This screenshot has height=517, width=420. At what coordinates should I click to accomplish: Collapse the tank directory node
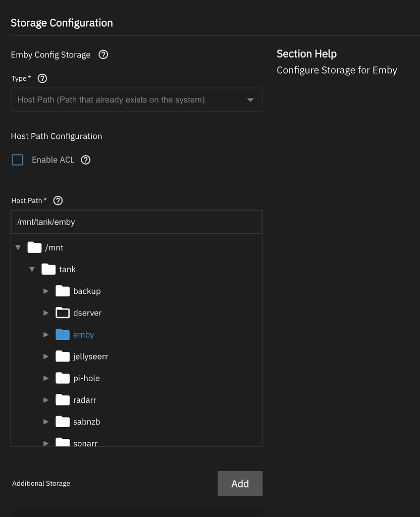(32, 269)
